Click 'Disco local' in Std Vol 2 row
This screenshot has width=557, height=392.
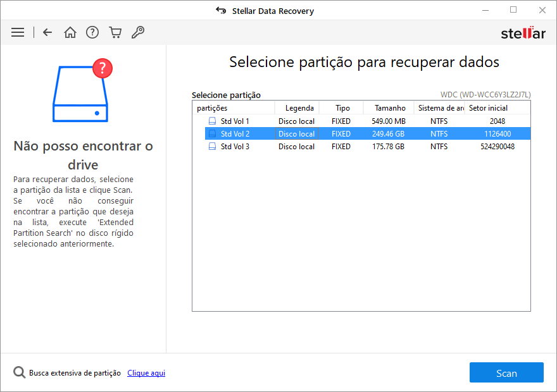[297, 134]
